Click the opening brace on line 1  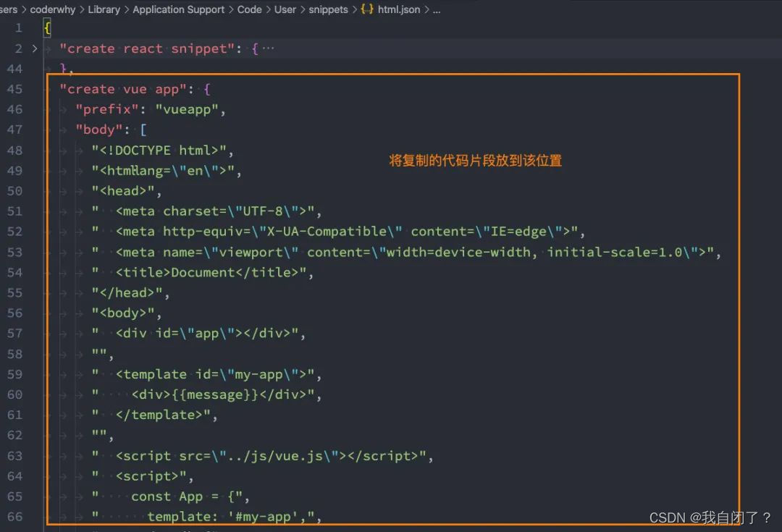coord(47,28)
